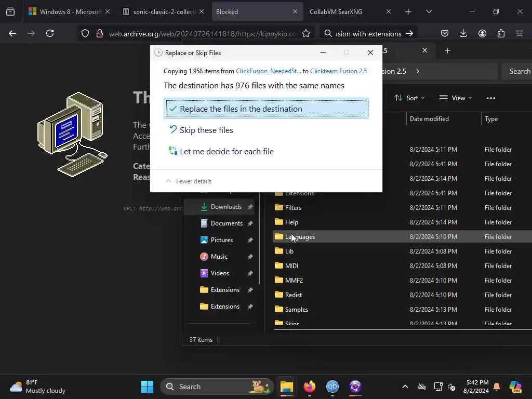Screen dimensions: 532x399
Task: Open qBittorrent from the taskbar
Action: pyautogui.click(x=332, y=387)
